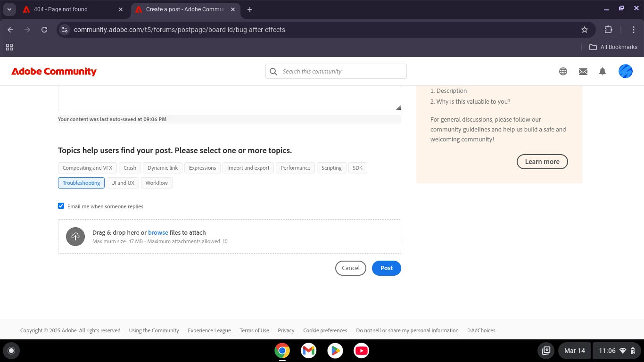Open the Chrome three-dot menu
The height and width of the screenshot is (362, 644).
[x=634, y=30]
